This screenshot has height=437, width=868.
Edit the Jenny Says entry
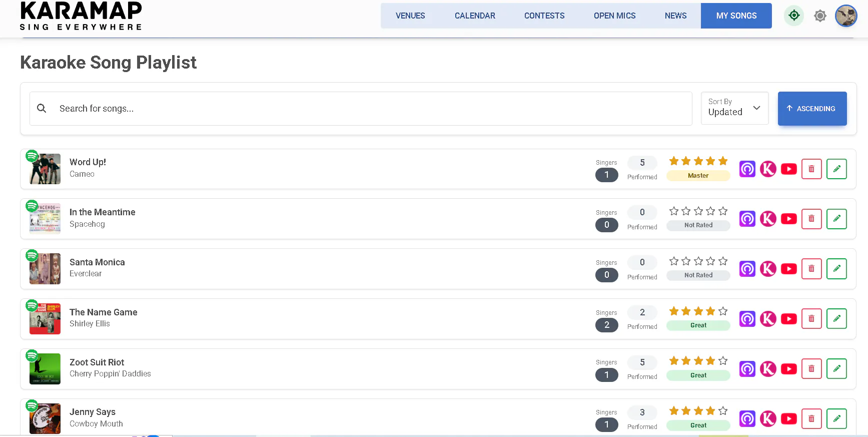coord(836,418)
